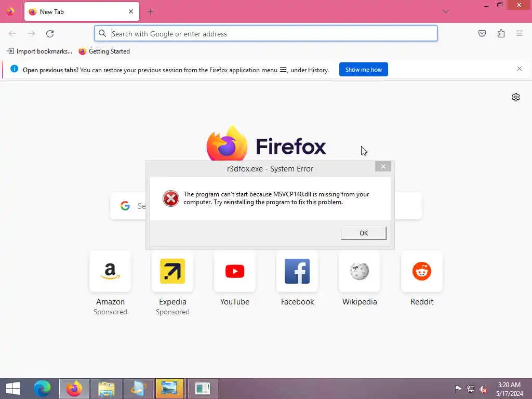This screenshot has height=399, width=532.
Task: Open the photo viewer taskbar icon
Action: tap(169, 389)
